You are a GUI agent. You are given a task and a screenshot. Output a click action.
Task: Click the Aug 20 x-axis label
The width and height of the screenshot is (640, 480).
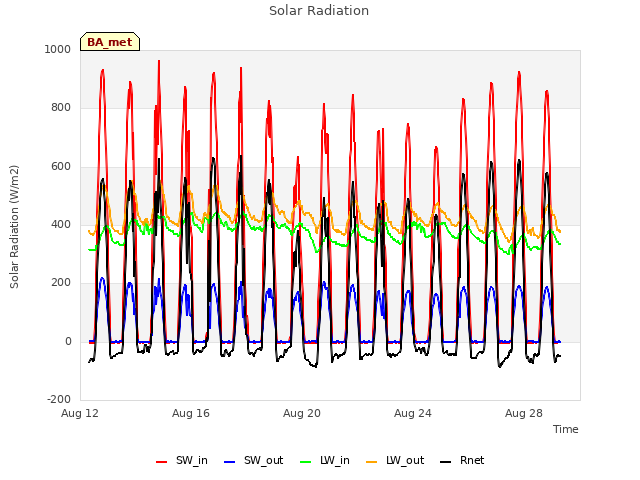click(x=302, y=413)
